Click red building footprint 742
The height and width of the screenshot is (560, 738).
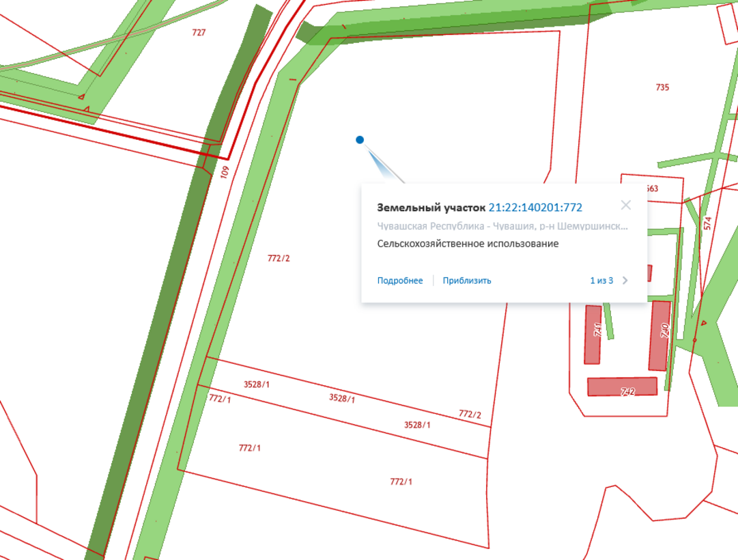622,387
